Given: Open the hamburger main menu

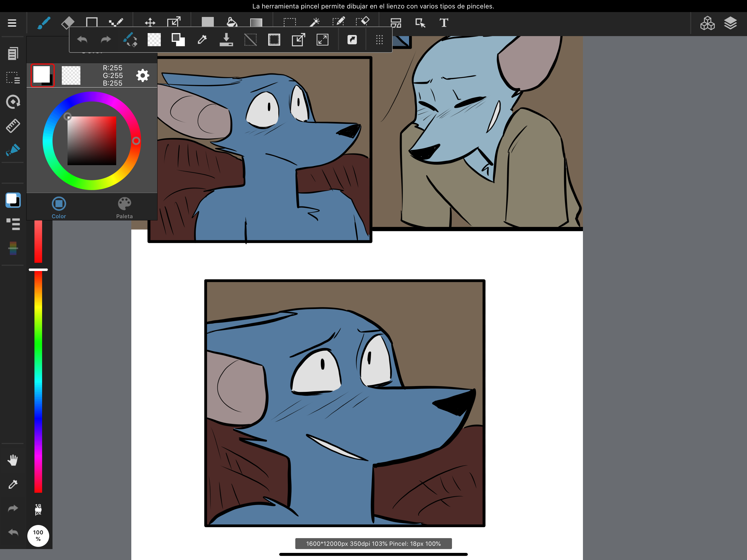Looking at the screenshot, I should tap(12, 23).
